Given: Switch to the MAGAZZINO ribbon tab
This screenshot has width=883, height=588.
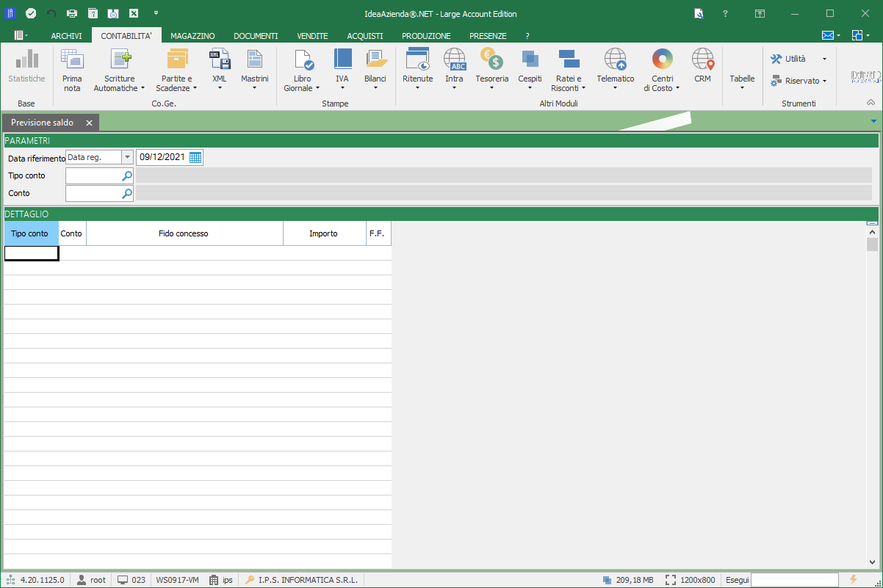Looking at the screenshot, I should coord(192,36).
